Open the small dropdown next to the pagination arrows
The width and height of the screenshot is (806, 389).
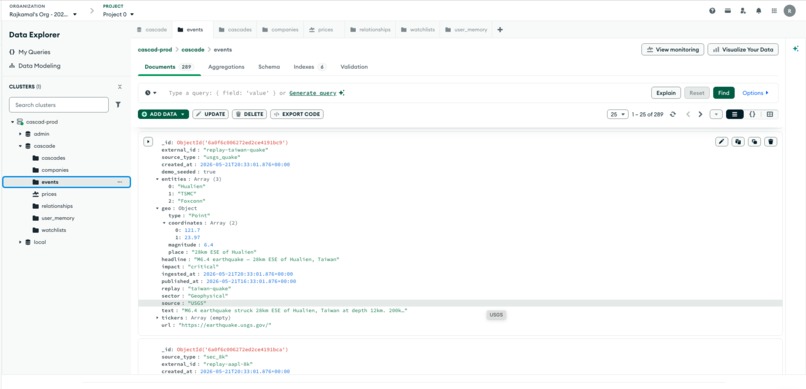[x=716, y=115]
